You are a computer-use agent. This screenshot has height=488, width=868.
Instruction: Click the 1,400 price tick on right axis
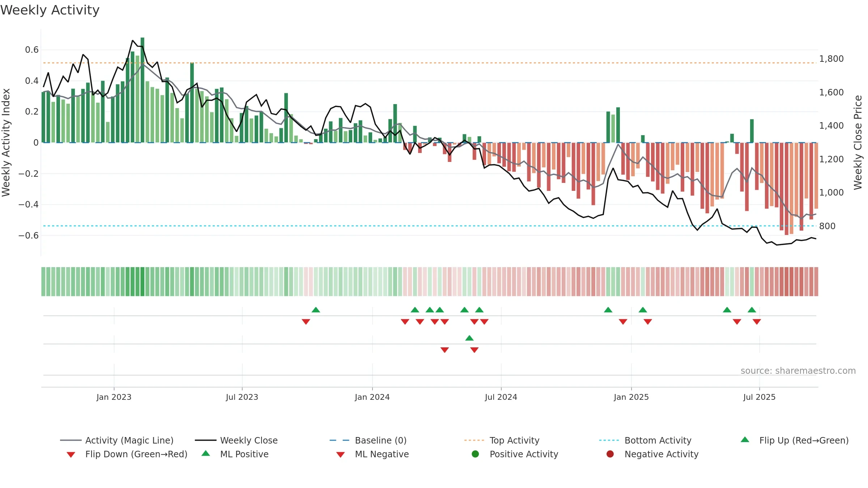[831, 126]
